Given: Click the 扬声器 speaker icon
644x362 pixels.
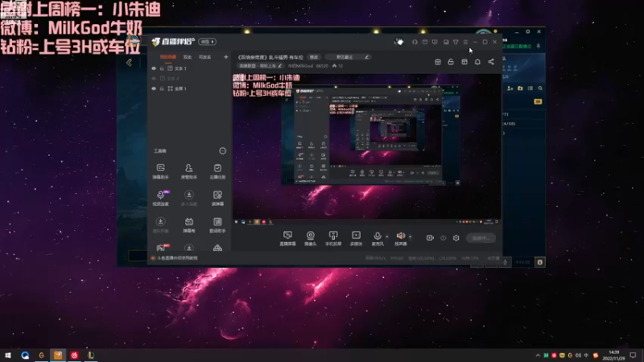Looking at the screenshot, I should click(x=400, y=236).
